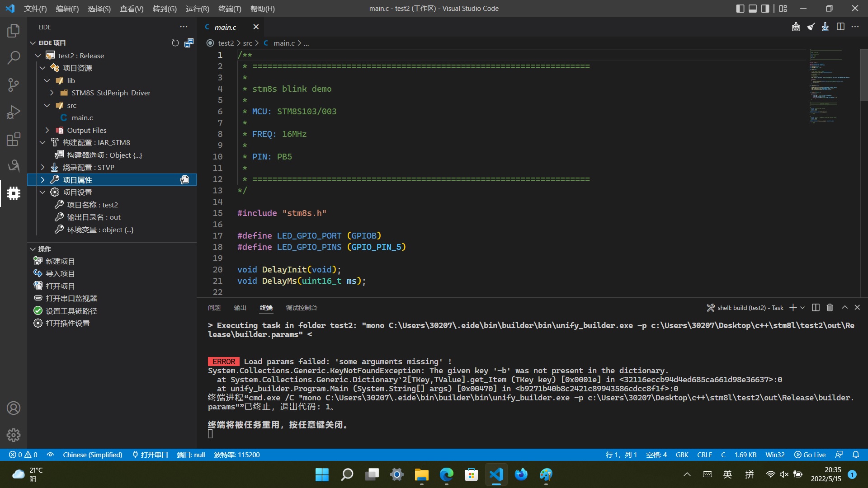
Task: Open the 查看(V) menu
Action: point(132,9)
